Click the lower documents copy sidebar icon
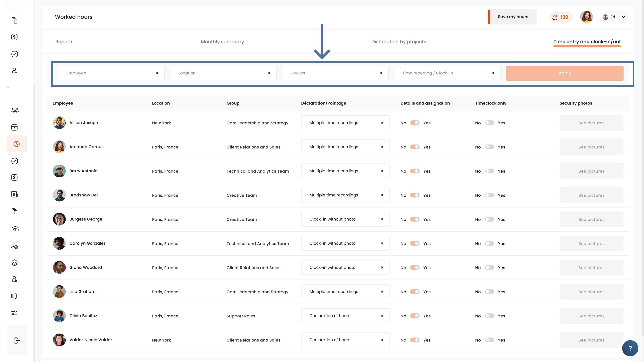This screenshot has height=362, width=644. coord(14,211)
